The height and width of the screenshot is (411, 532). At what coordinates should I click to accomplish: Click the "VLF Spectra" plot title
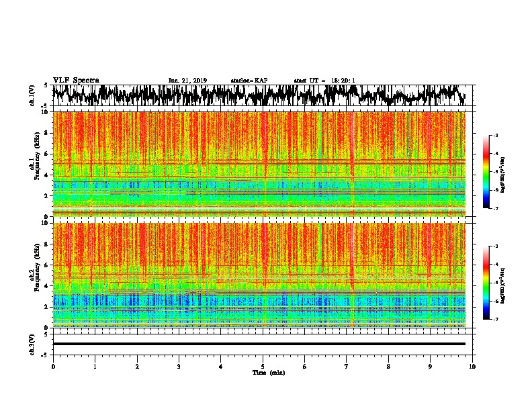76,81
